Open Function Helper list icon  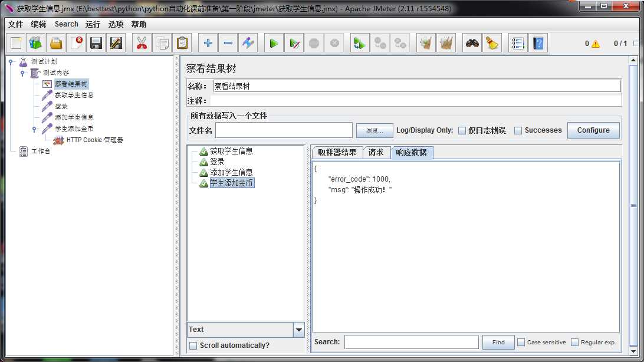(518, 43)
